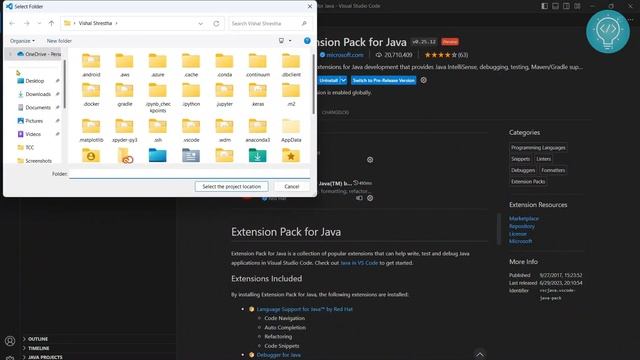Viewport: 640px width, 360px height.
Task: Open the .android folder
Action: [x=91, y=65]
